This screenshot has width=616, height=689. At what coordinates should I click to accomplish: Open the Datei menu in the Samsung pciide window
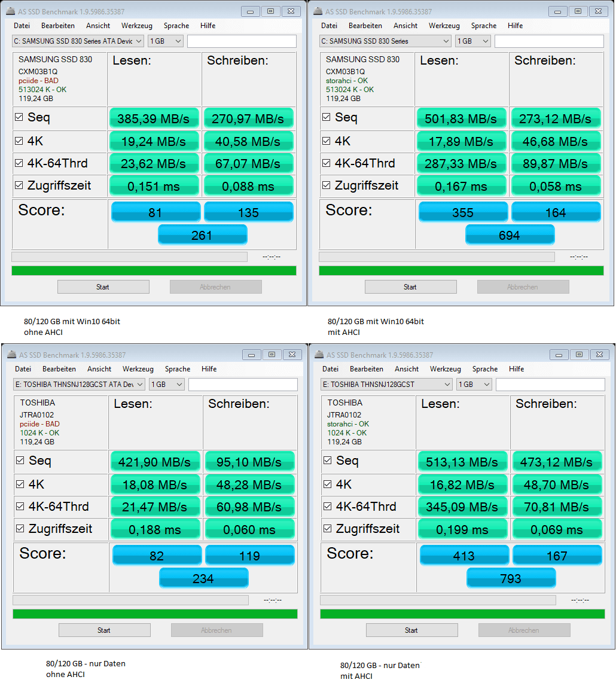pos(22,26)
